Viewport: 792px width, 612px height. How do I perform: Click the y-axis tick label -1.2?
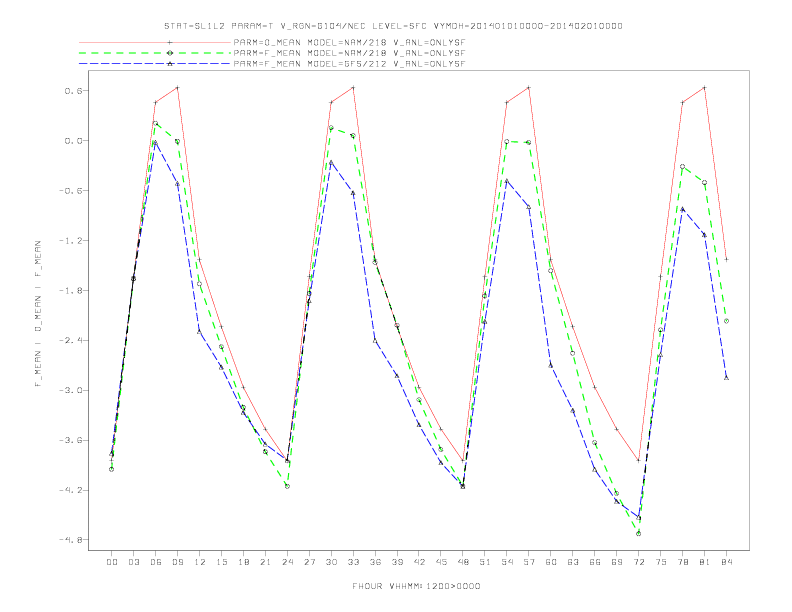click(x=70, y=241)
